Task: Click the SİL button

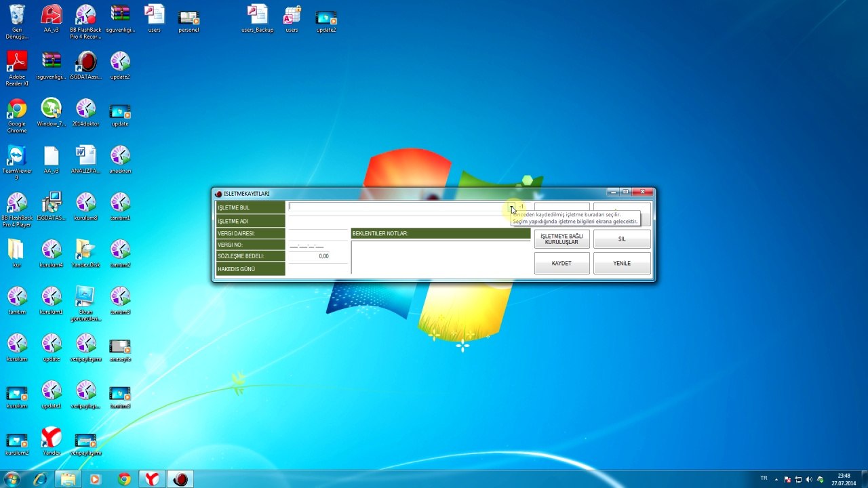Action: (x=622, y=239)
